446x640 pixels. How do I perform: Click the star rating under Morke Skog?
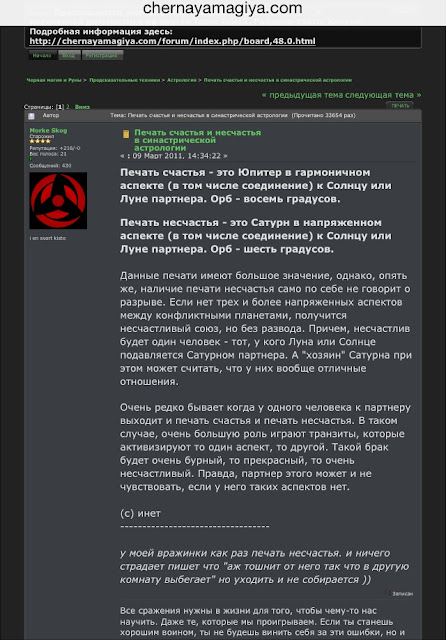(40, 141)
